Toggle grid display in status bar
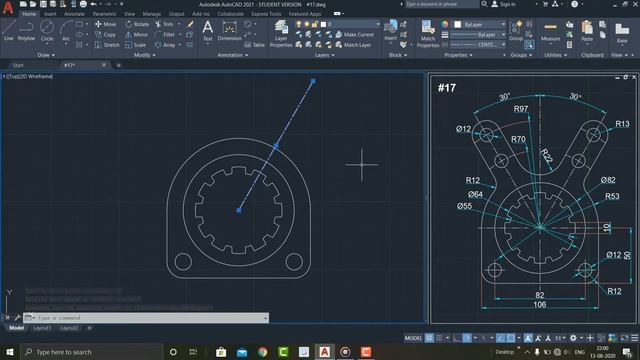This screenshot has height=360, width=640. coord(429,338)
